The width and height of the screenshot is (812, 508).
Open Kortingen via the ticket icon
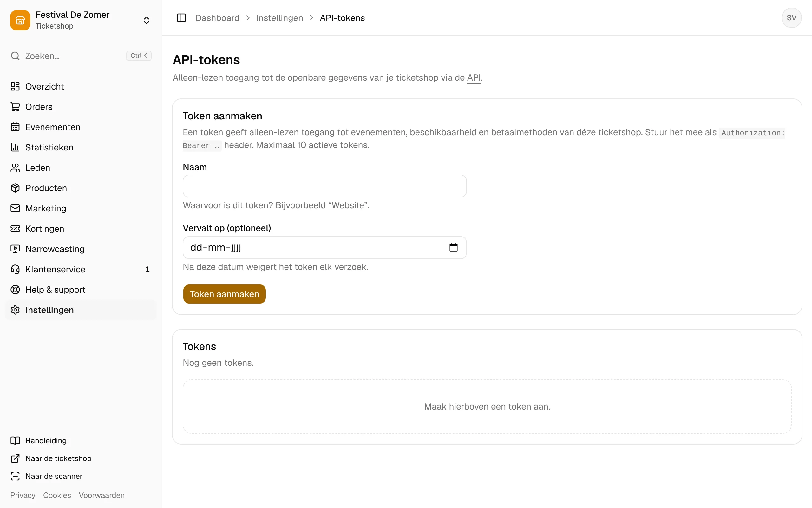[15, 229]
